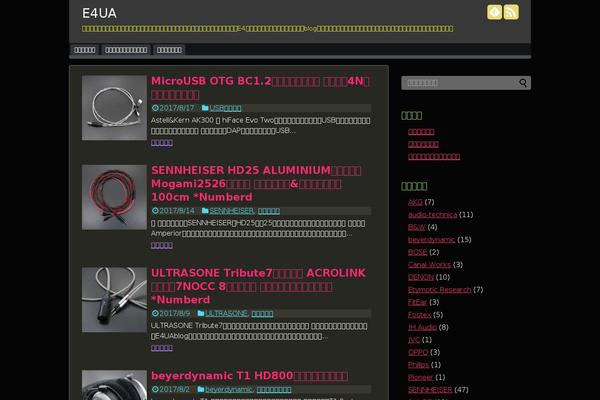Screen dimensions: 600x400
Task: Click the ULTRASONE category link under Tribute7 post
Action: coord(227,313)
